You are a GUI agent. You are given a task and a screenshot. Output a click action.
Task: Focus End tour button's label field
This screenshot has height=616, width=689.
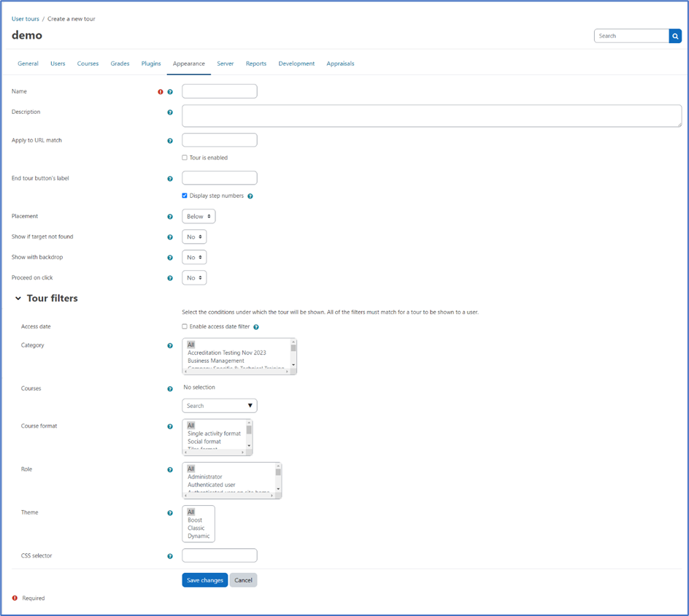220,178
